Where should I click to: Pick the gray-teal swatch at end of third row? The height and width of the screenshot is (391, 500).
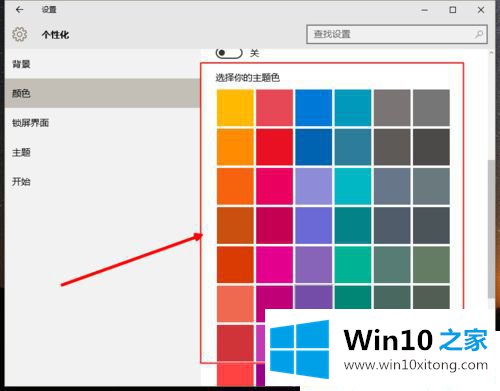431,186
